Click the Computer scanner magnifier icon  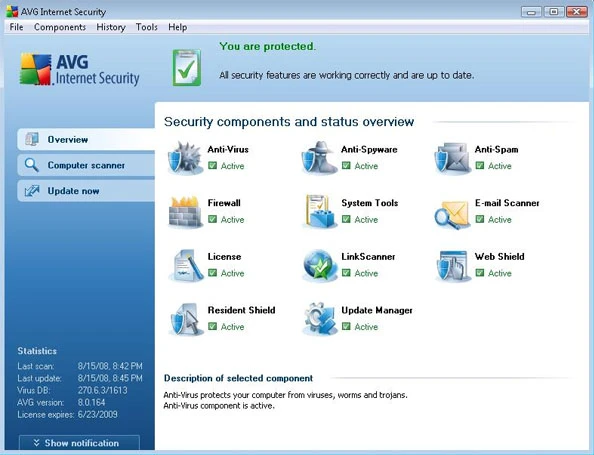click(31, 165)
